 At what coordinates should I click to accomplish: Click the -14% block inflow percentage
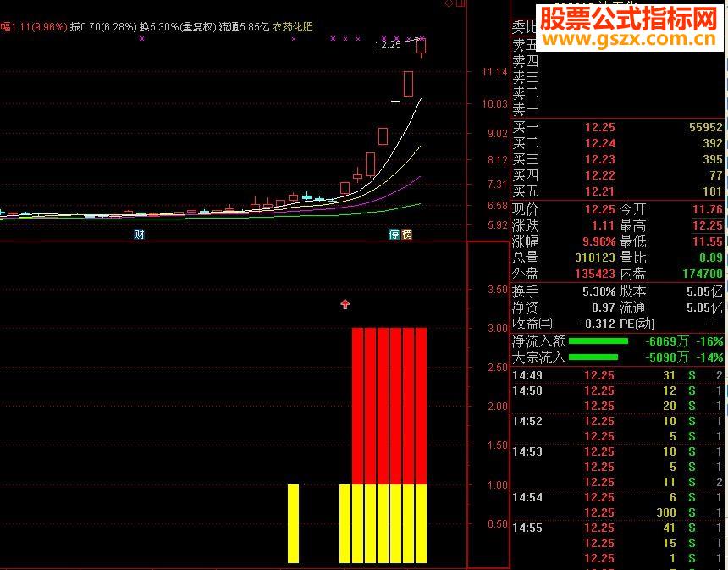click(x=709, y=357)
